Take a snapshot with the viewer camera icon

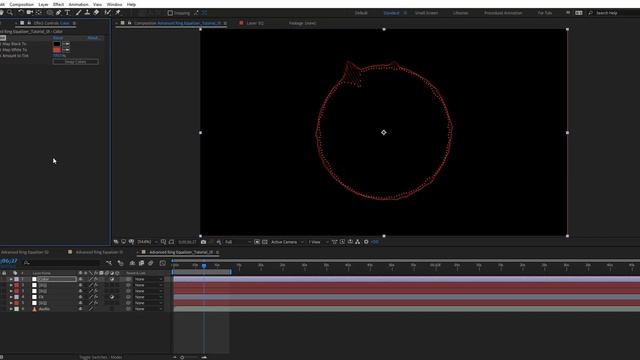point(203,242)
